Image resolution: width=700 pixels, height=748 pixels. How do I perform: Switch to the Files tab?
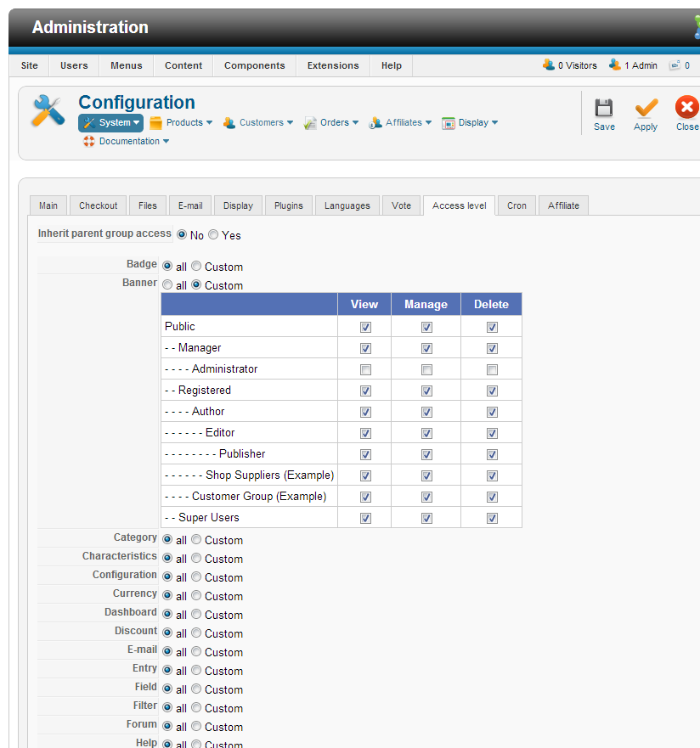(x=148, y=205)
